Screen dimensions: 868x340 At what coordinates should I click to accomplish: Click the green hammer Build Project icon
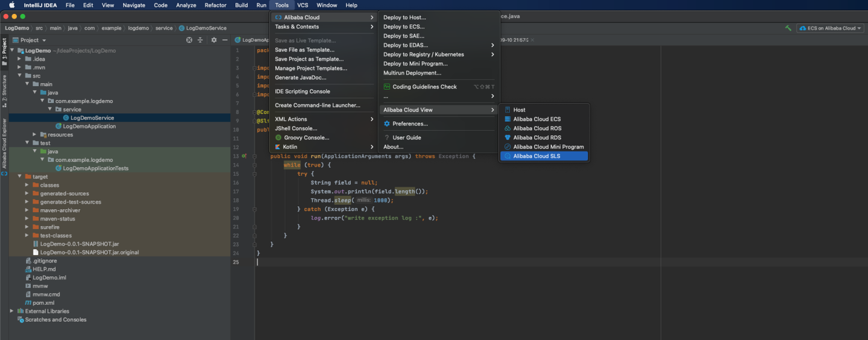(x=788, y=28)
